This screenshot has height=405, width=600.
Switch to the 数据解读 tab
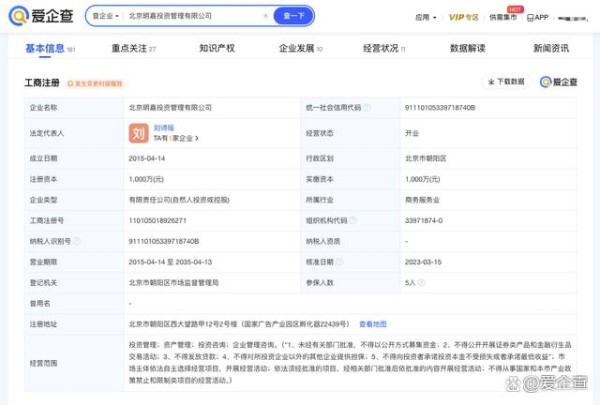[x=468, y=48]
